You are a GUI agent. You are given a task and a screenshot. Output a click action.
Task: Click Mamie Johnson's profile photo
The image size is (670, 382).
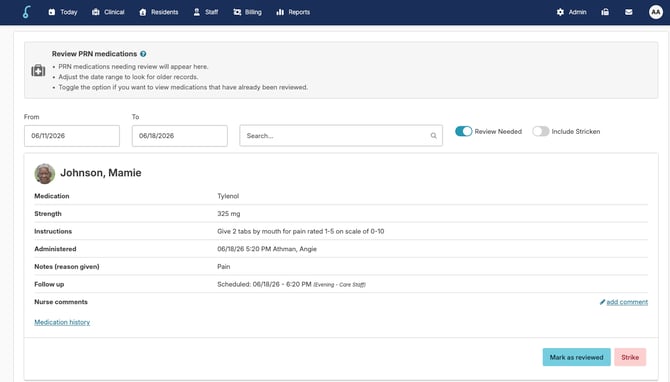coord(44,173)
